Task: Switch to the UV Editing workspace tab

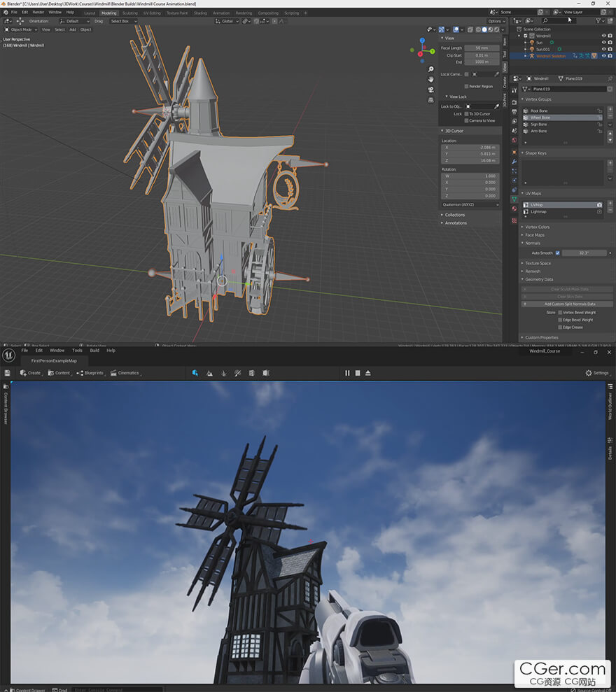Action: [x=152, y=13]
